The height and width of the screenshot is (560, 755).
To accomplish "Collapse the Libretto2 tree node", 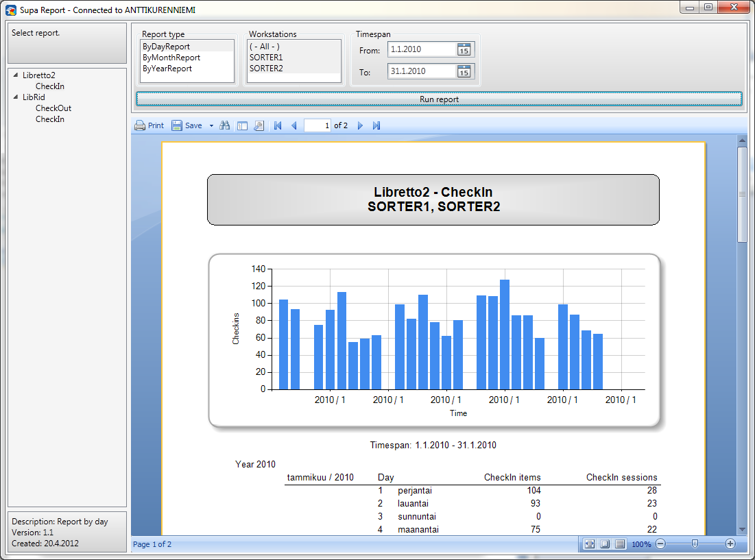I will [x=16, y=75].
